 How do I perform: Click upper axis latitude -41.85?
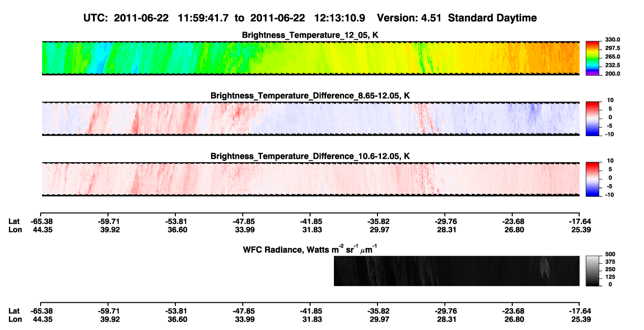pyautogui.click(x=310, y=222)
